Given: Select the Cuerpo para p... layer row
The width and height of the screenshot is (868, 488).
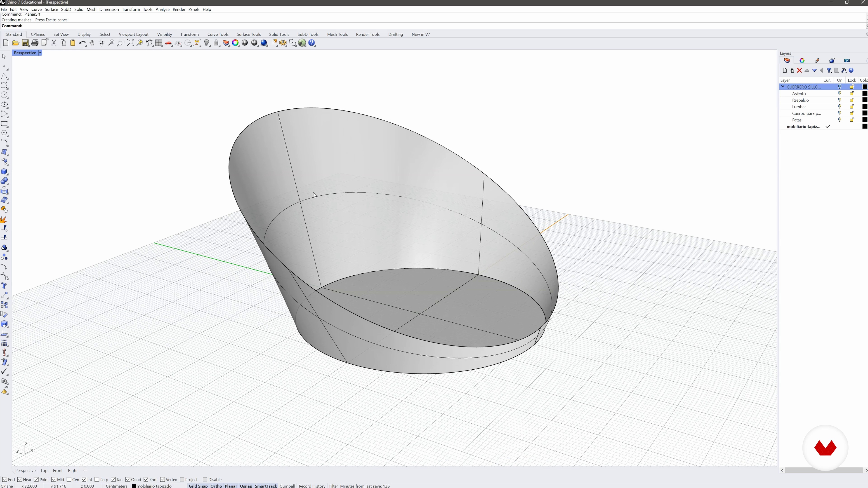Looking at the screenshot, I should (x=823, y=113).
